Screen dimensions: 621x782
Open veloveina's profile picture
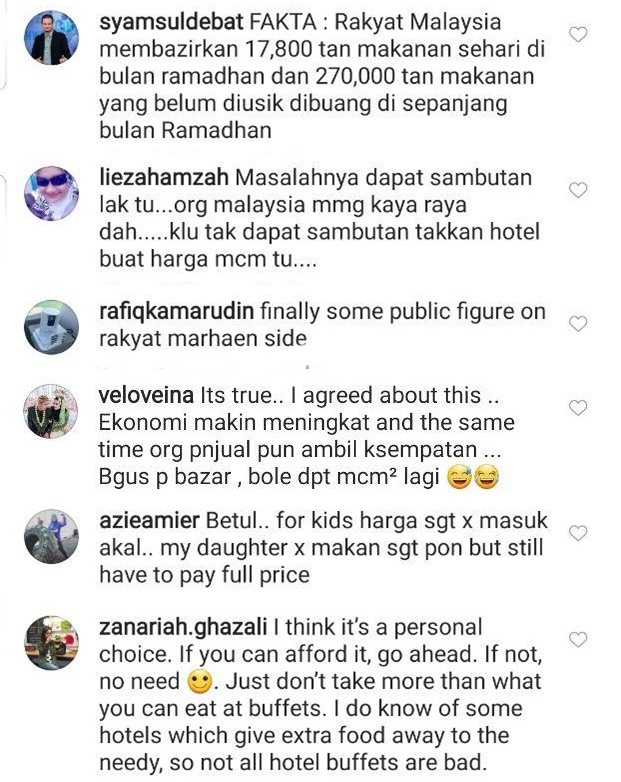[51, 411]
